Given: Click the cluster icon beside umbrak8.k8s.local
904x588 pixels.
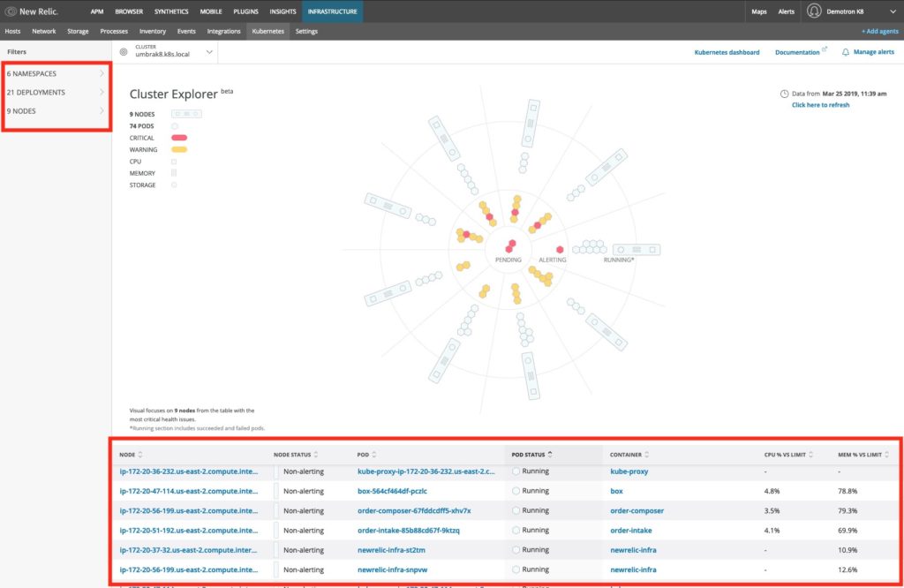Looking at the screenshot, I should (x=124, y=52).
